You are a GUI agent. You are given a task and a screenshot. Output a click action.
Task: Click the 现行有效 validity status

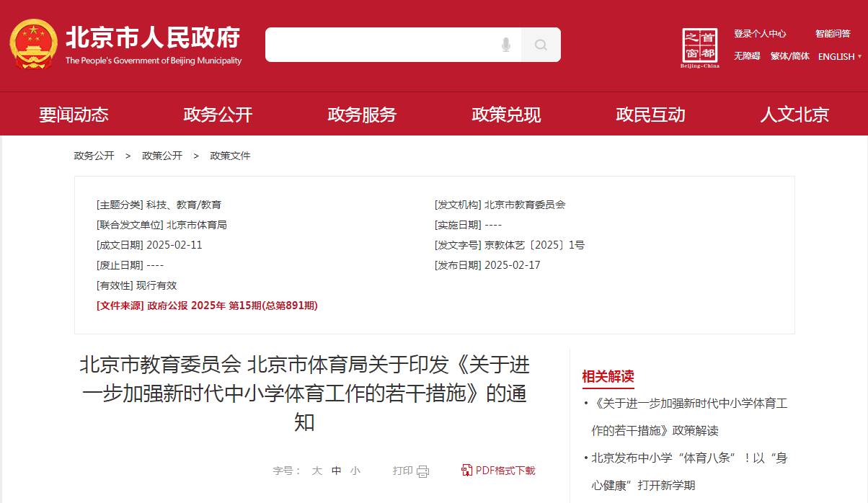(156, 285)
